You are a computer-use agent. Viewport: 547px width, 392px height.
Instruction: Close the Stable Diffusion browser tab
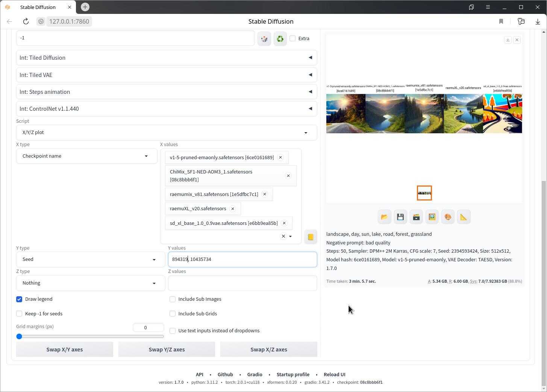pyautogui.click(x=69, y=7)
